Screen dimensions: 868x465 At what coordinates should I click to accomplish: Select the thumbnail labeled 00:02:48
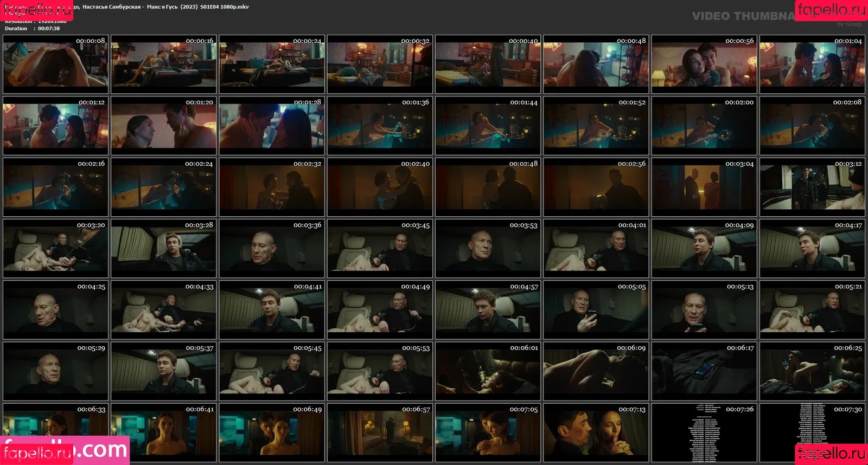coord(488,187)
